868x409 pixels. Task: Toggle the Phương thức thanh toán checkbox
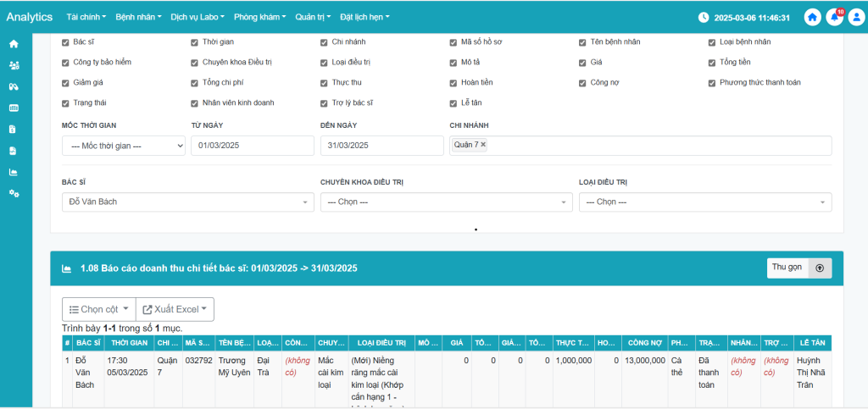[712, 83]
